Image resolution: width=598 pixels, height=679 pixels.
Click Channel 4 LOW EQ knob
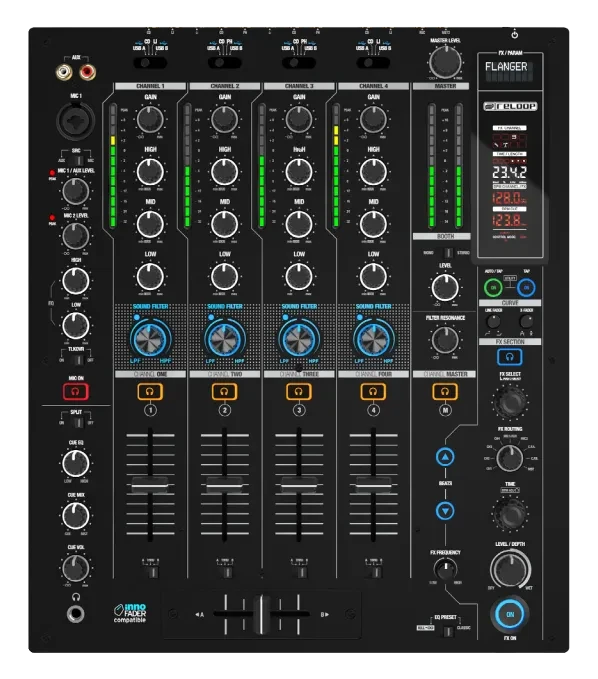[373, 276]
